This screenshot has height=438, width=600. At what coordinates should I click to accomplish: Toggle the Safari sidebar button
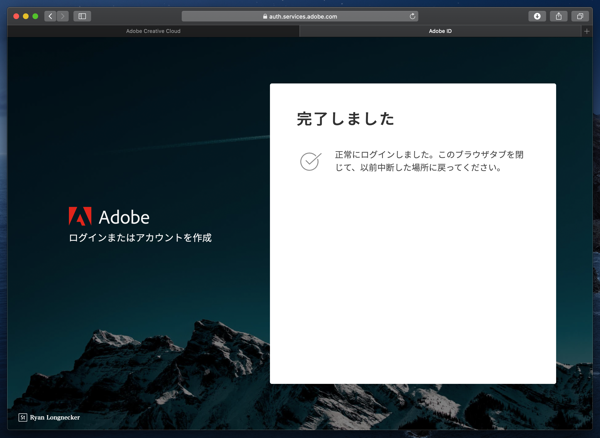82,16
